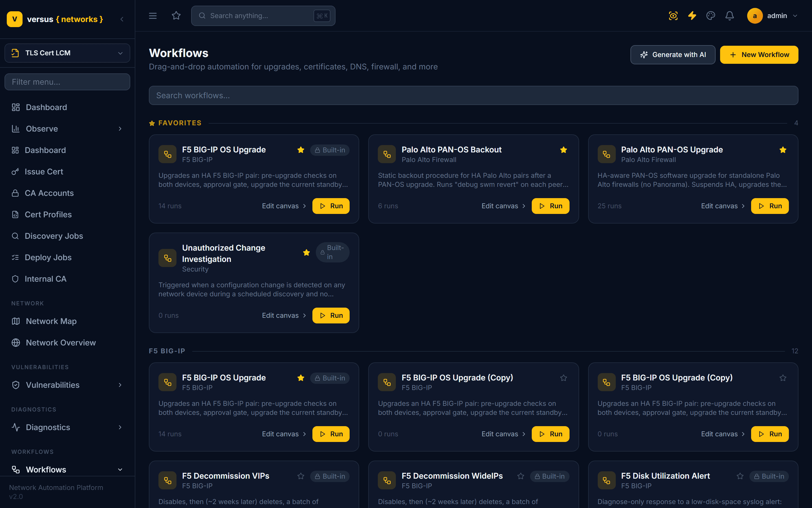This screenshot has width=812, height=508.
Task: Expand the Vulnerabilities menu section
Action: click(x=120, y=385)
